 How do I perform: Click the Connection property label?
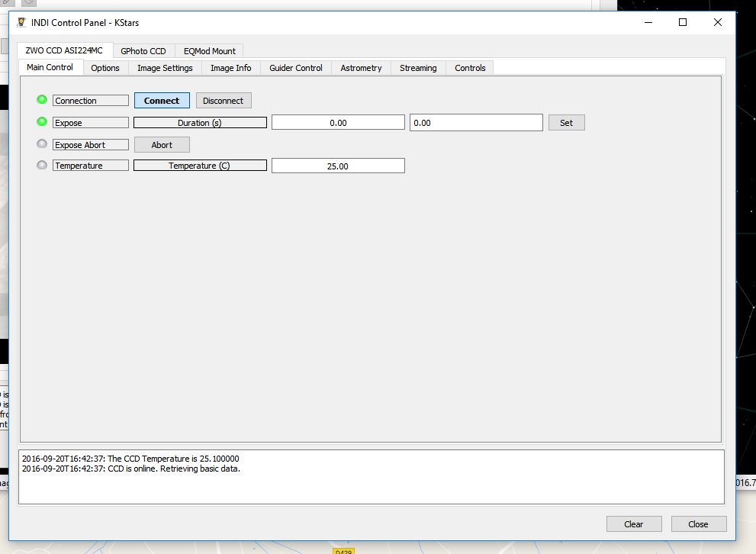(x=91, y=100)
